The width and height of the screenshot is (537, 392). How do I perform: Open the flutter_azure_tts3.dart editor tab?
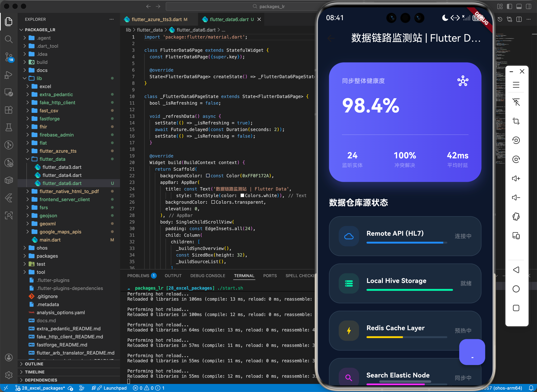tap(157, 19)
